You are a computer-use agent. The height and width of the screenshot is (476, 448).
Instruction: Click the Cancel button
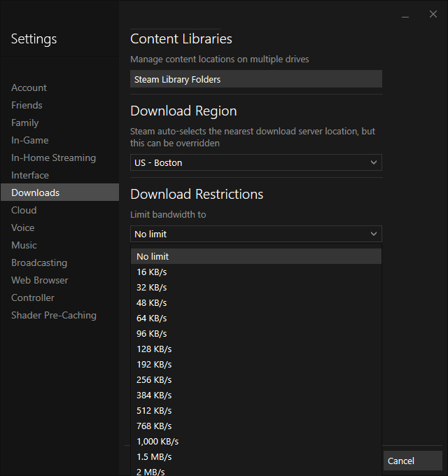tap(412, 461)
